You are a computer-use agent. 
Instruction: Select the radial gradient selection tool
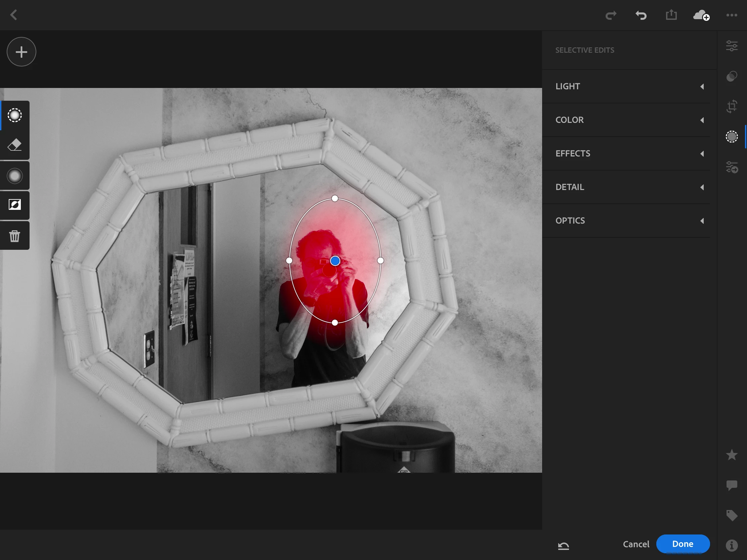pos(14,115)
